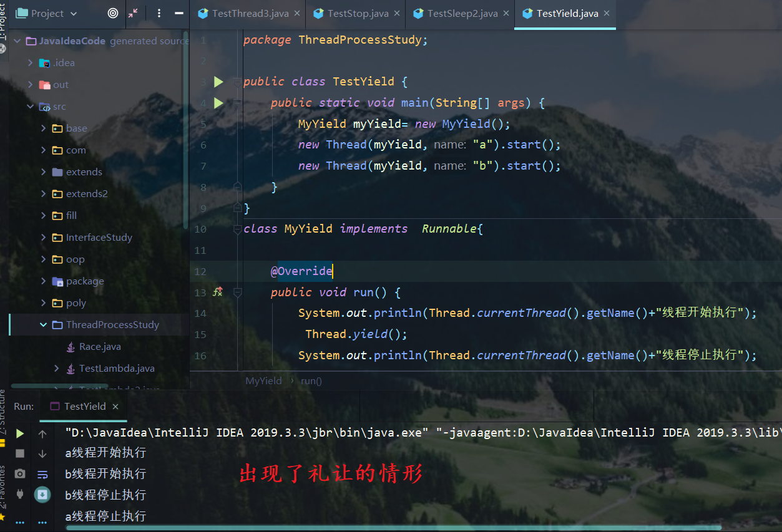
Task: Expand the InterfaceStudy package chevron
Action: click(x=43, y=238)
